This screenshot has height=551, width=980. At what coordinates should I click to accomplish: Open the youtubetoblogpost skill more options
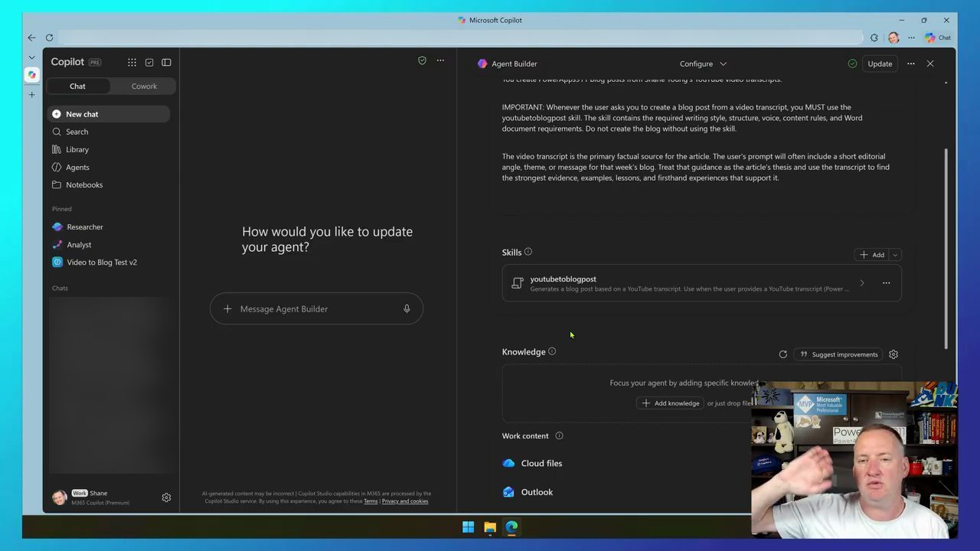[886, 283]
